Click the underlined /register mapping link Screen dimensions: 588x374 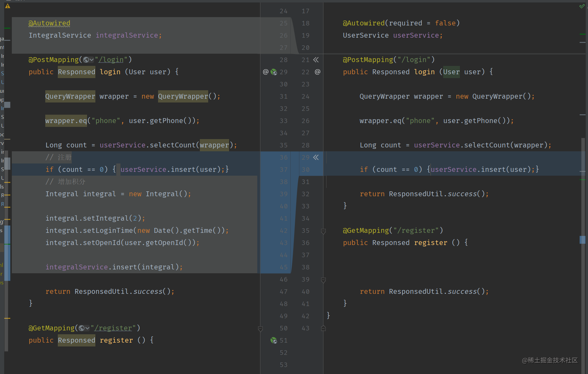click(x=112, y=328)
